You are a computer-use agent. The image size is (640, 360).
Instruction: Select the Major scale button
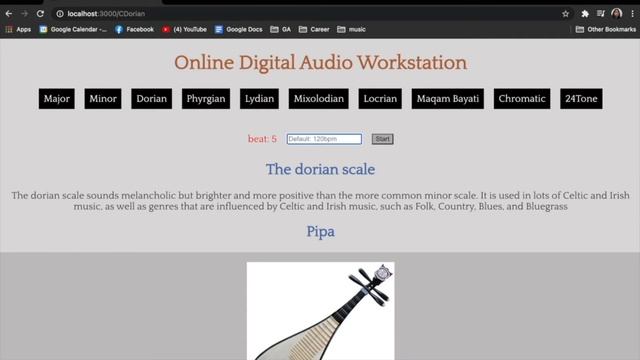(x=57, y=99)
